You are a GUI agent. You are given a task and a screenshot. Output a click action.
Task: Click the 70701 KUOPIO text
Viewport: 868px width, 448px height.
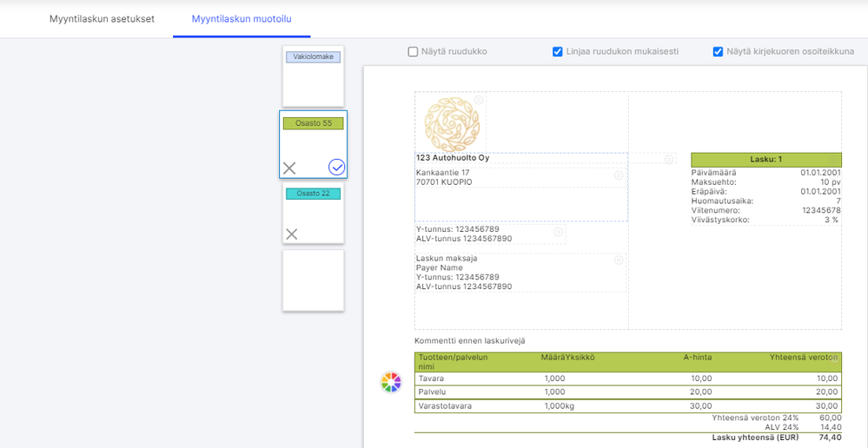tap(445, 182)
